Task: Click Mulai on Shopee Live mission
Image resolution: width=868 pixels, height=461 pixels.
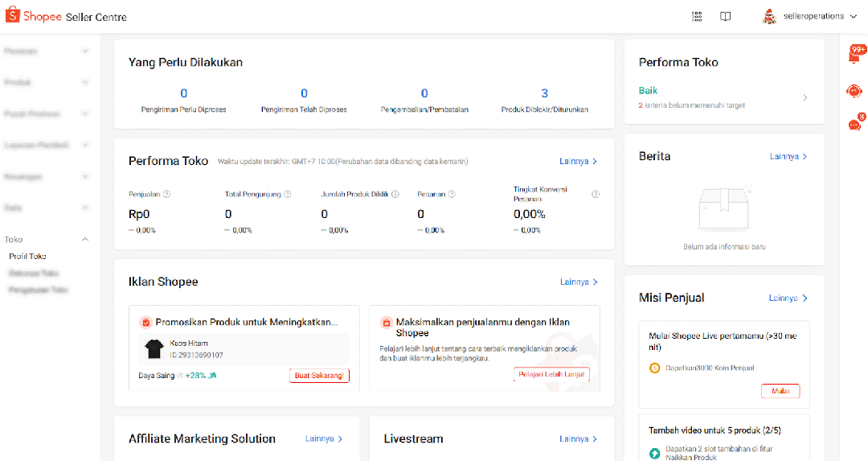Action: tap(780, 392)
